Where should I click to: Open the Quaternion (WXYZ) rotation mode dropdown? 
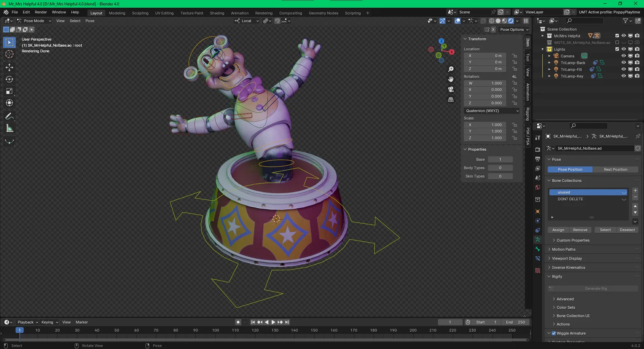[x=492, y=111]
